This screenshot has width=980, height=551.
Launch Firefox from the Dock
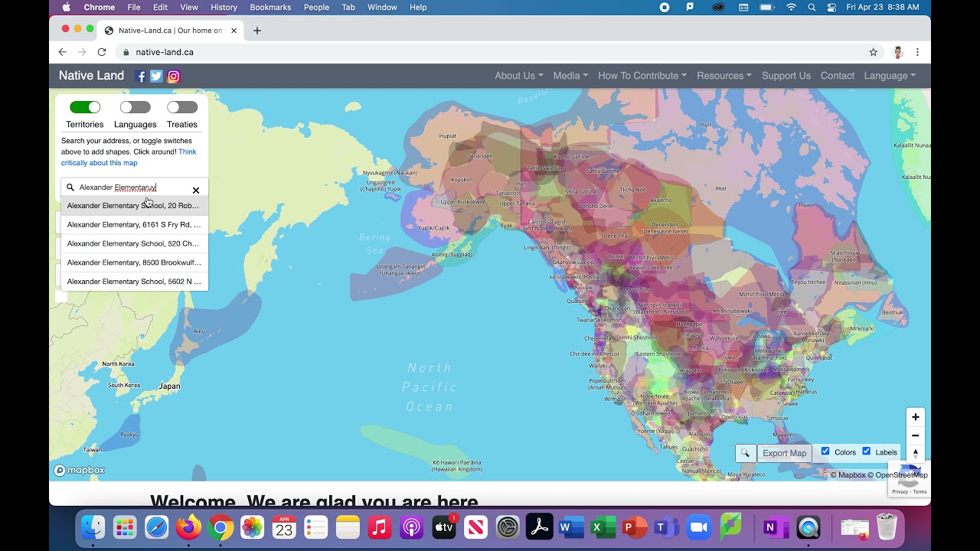coord(188,527)
